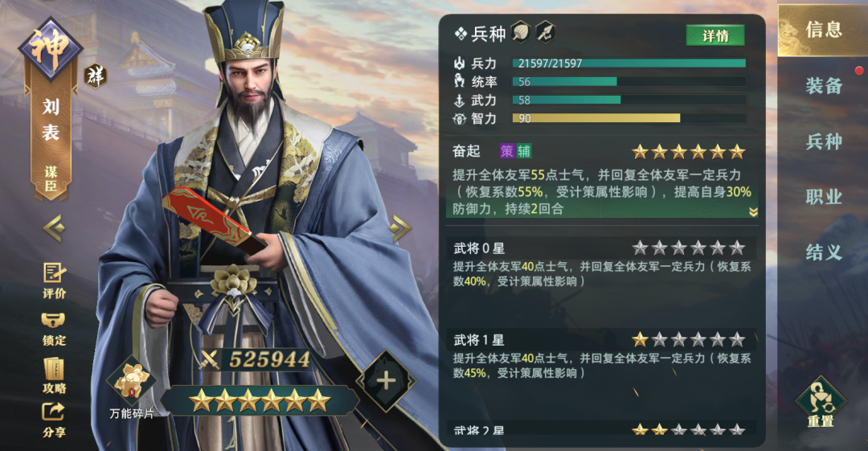Toggle the 锁定 lock icon
The image size is (868, 451).
(54, 329)
